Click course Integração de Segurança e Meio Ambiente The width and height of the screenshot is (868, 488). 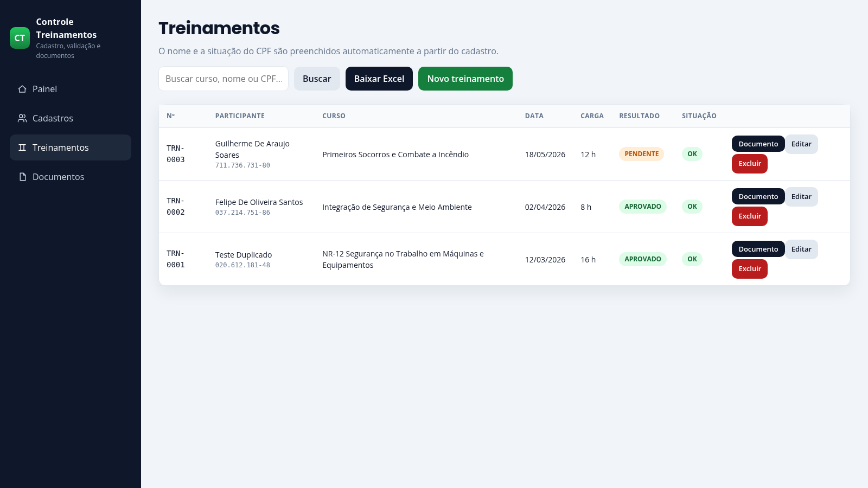coord(397,207)
